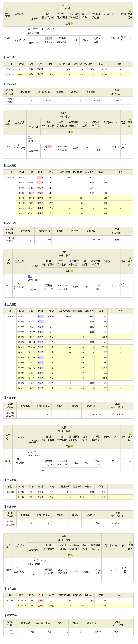Viewport: 138px width, 644px height.
Task: Select order number 3345
Action: (8, 39)
